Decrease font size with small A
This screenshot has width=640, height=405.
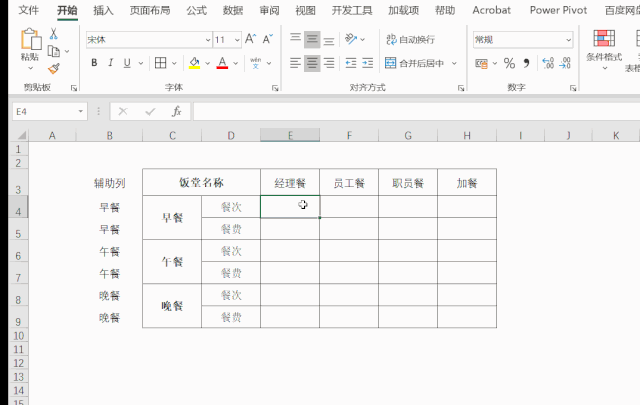(267, 39)
